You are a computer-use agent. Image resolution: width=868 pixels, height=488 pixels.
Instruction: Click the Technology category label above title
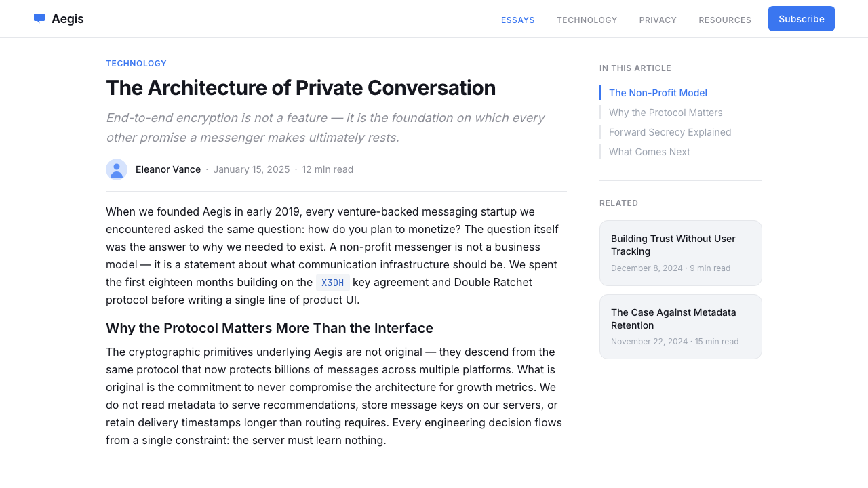coord(136,64)
